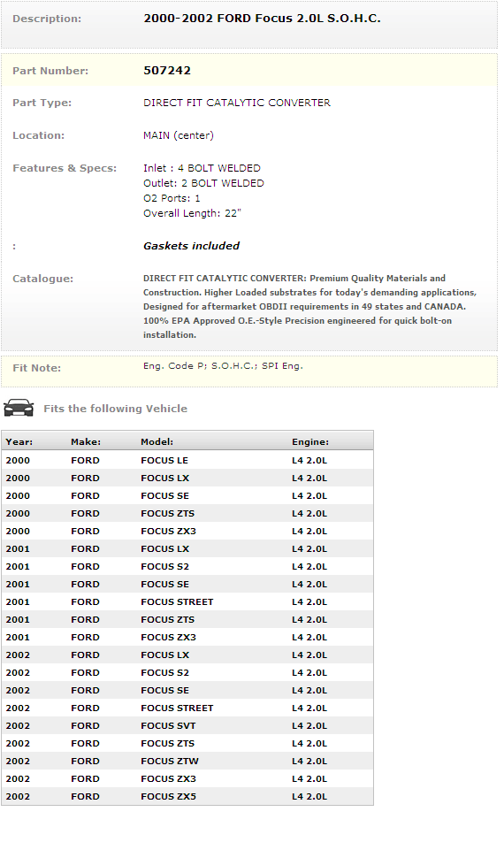Viewport: 504px width, 850px height.
Task: Click the Fit Note text Eng. Code P; S.O.H.C.
Action: point(223,366)
